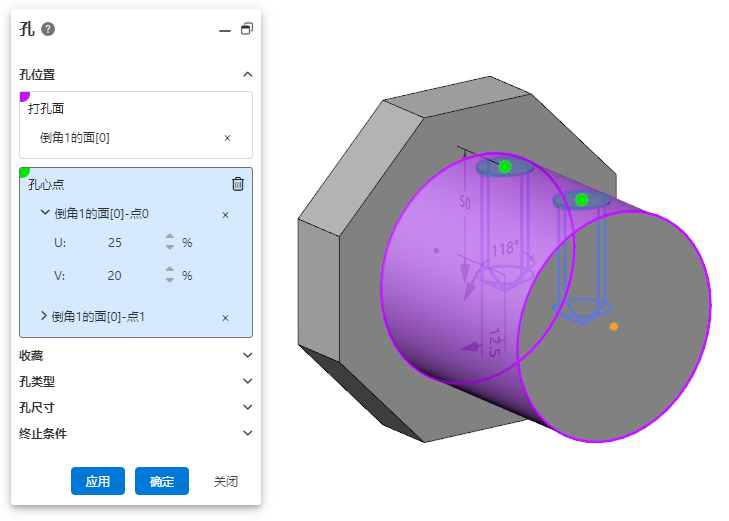Image resolution: width=729 pixels, height=521 pixels.
Task: Decrease the V value with down arrow
Action: tap(170, 281)
